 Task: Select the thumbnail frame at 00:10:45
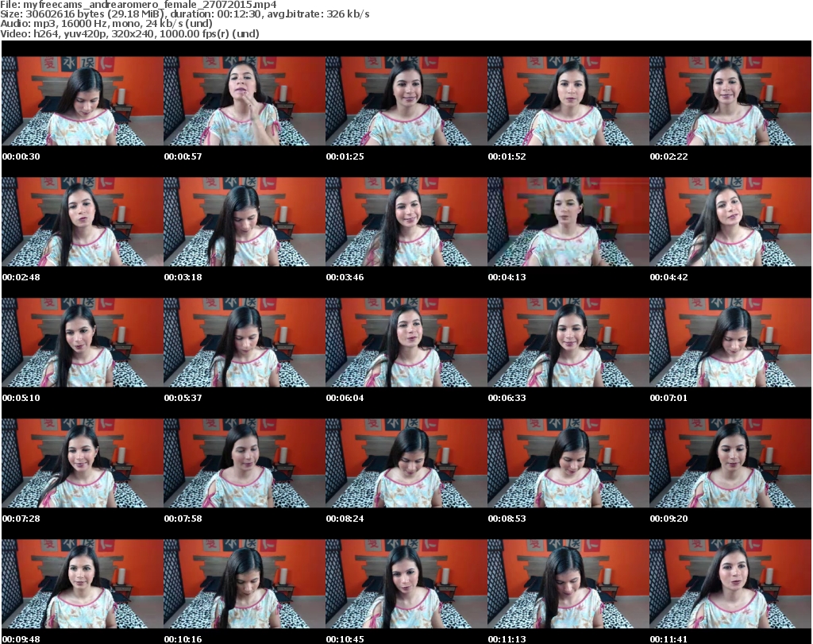[406, 584]
